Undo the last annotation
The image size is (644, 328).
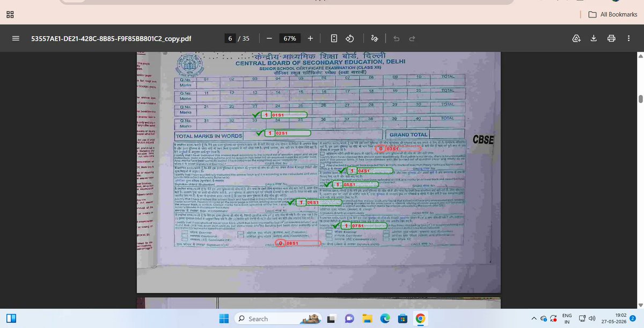pos(396,39)
